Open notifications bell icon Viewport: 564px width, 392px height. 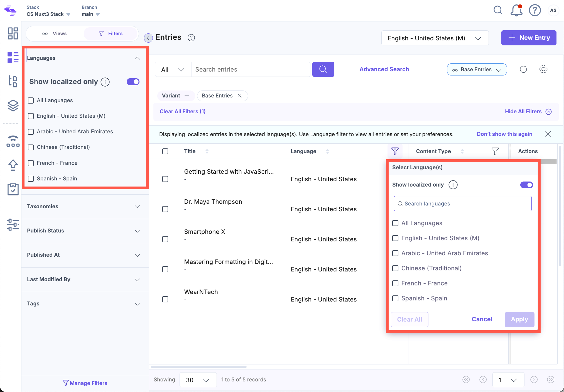[x=516, y=10]
